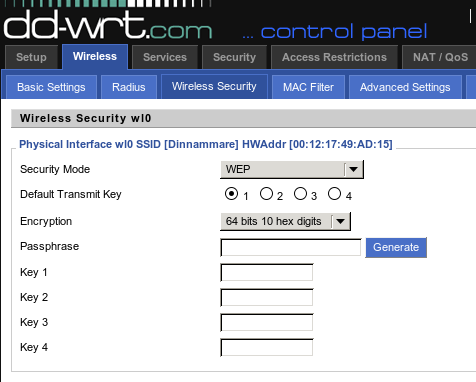Open the NAT / QoS tab
The width and height of the screenshot is (476, 382).
point(440,57)
